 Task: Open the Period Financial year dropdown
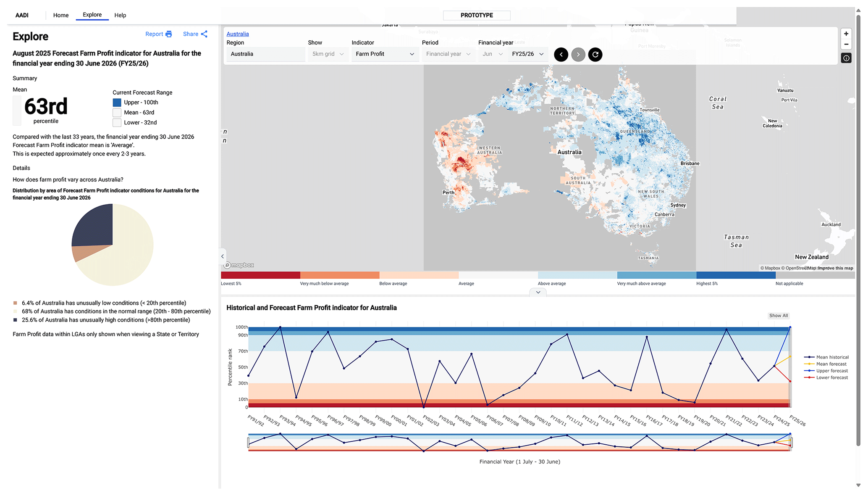click(448, 54)
